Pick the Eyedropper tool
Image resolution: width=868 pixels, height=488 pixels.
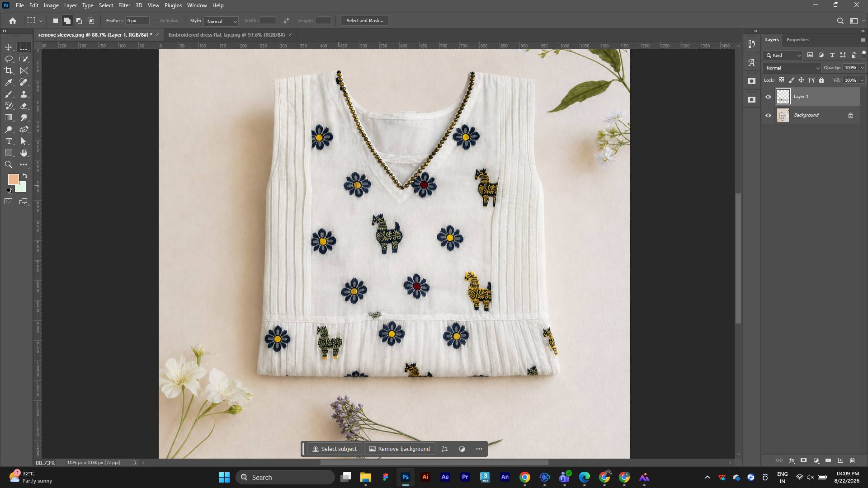tap(9, 82)
